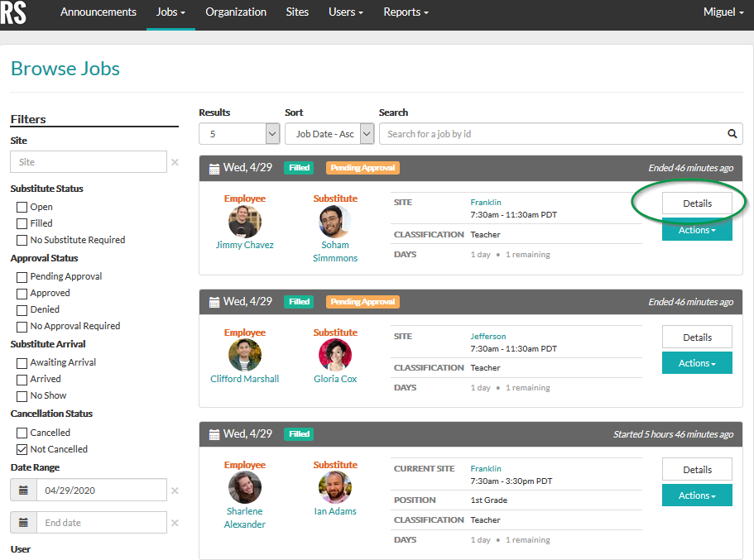Click the search magnifier icon
Image resolution: width=754 pixels, height=560 pixels.
coord(732,134)
